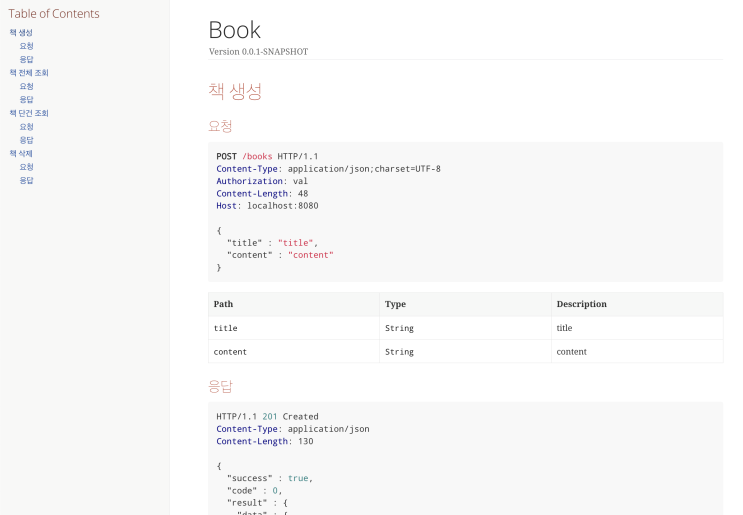Select the Version 0.0.1-SNAPSHOT text
This screenshot has height=515, width=743.
coord(258,52)
